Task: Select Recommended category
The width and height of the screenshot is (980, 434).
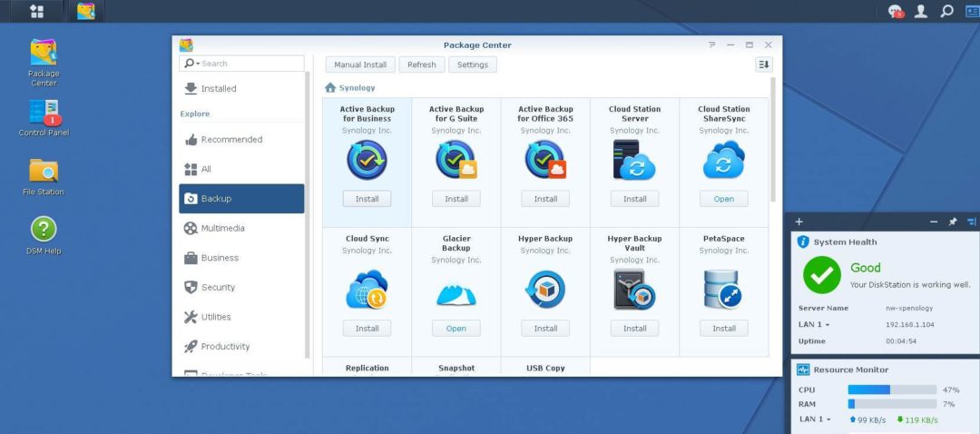Action: click(x=242, y=140)
